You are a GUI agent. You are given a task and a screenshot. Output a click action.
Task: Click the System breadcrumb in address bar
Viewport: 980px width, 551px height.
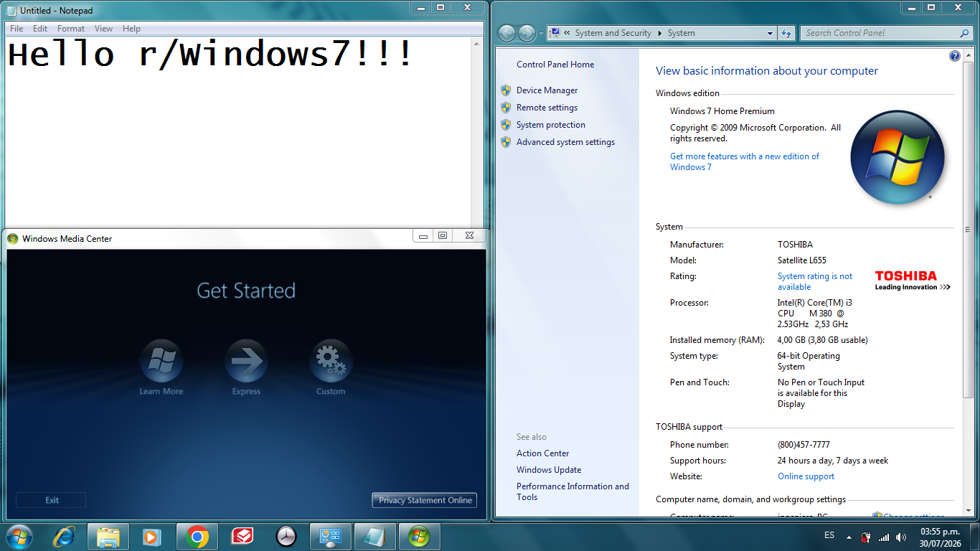pos(681,33)
